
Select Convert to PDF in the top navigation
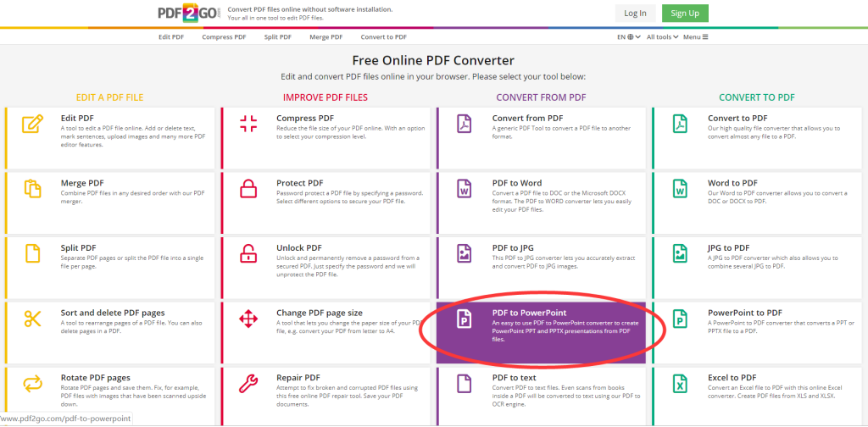[x=384, y=37]
